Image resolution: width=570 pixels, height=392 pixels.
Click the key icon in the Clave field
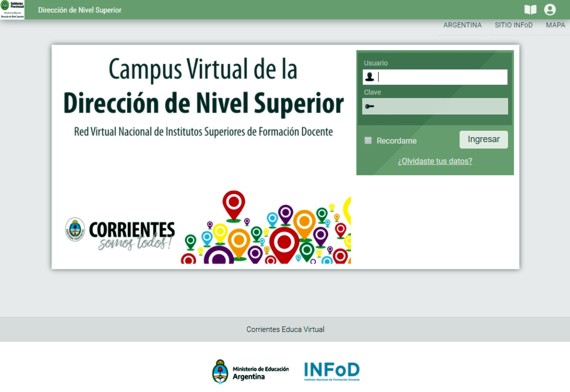(370, 107)
